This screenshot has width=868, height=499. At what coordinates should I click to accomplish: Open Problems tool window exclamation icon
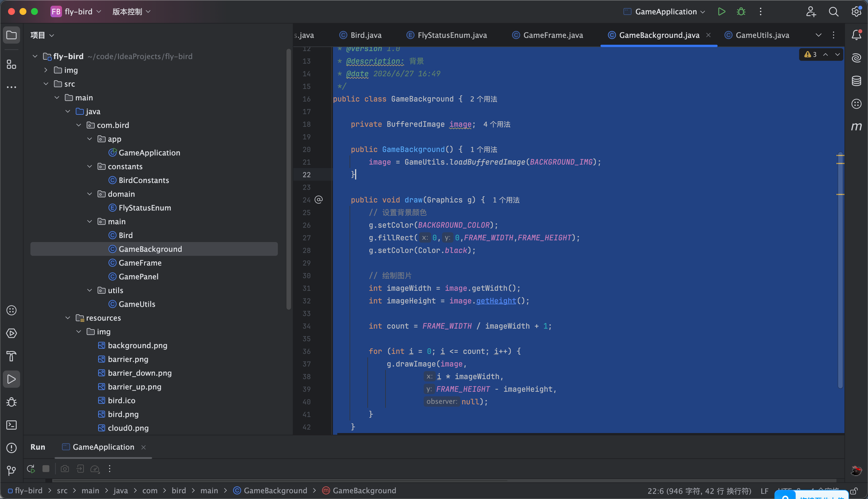coord(11,448)
